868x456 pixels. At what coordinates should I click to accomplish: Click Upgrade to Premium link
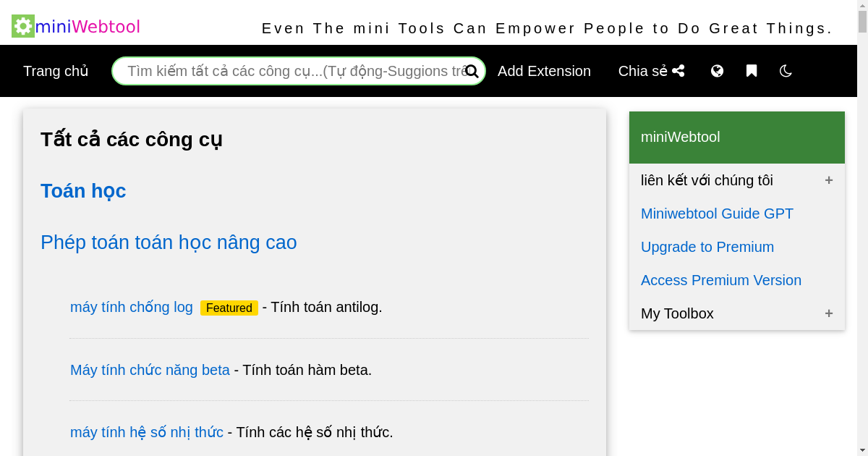pyautogui.click(x=707, y=247)
